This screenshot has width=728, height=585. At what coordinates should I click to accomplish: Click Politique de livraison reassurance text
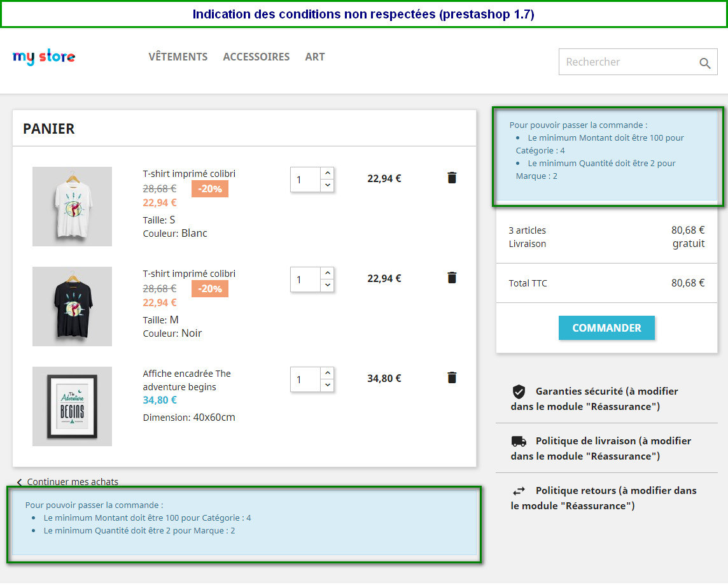click(601, 449)
